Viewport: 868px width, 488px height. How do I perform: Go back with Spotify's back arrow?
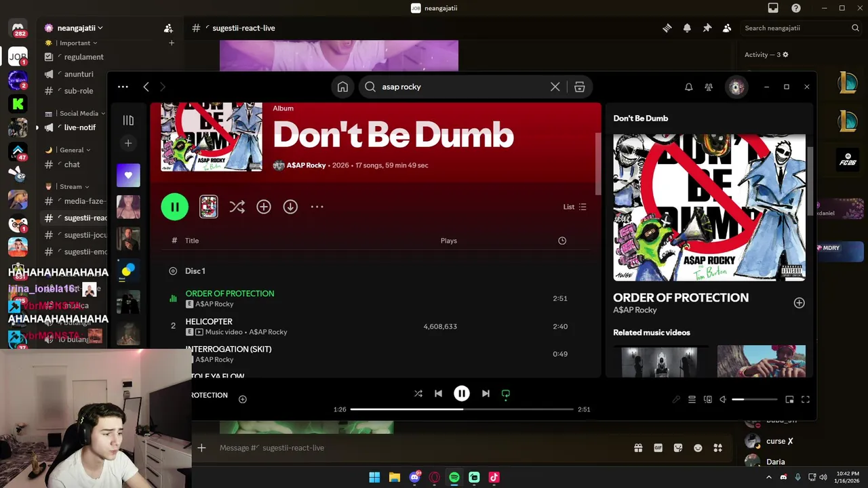(x=146, y=87)
